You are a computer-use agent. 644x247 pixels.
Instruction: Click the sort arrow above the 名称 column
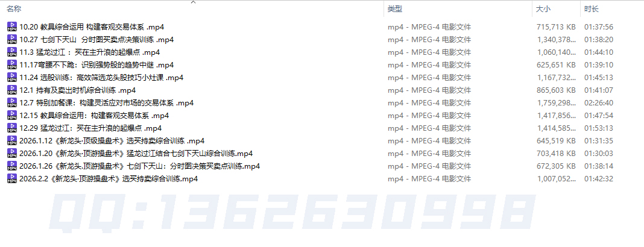(194, 2)
